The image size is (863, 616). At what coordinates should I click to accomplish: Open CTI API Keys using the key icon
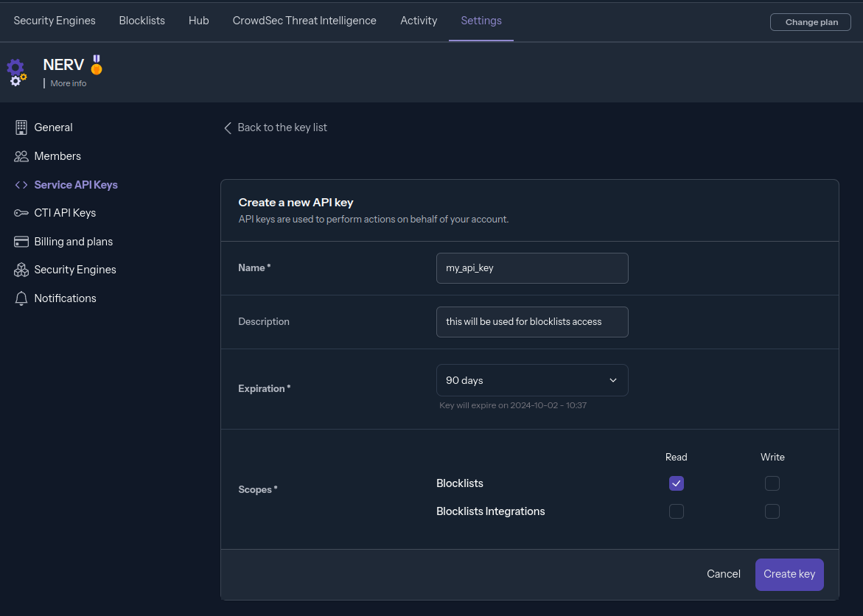(x=21, y=212)
